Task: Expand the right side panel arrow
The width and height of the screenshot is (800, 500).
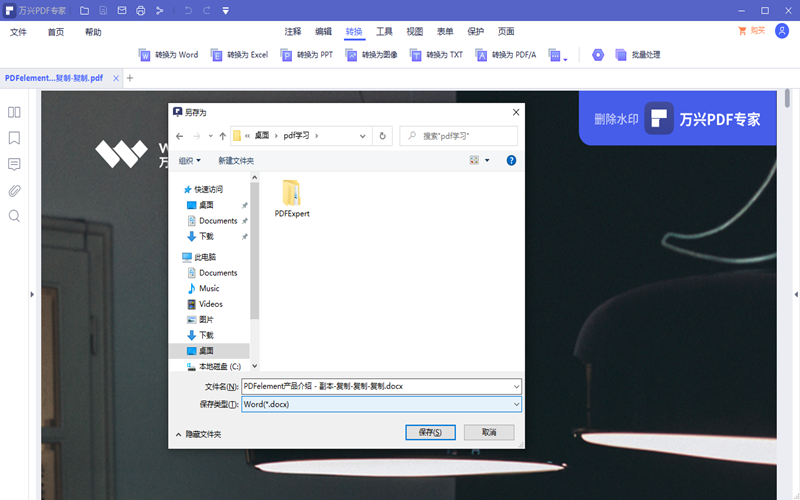Action: click(x=796, y=294)
